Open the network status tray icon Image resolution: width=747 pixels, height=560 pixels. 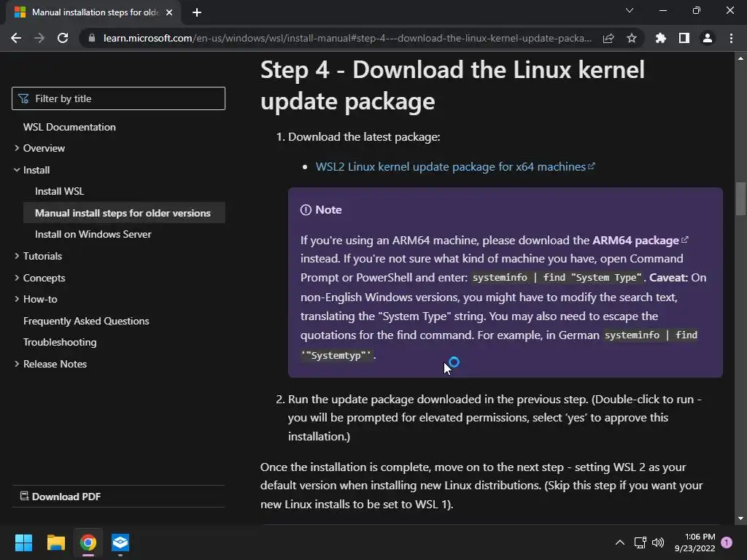[x=640, y=542]
